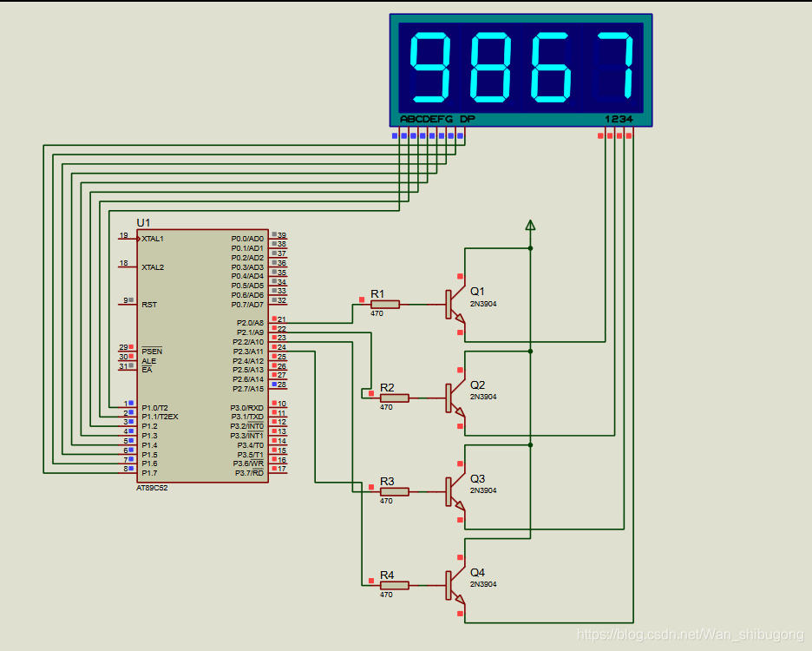Select the Q3 transistor symbol
The image size is (812, 651).
(x=455, y=492)
